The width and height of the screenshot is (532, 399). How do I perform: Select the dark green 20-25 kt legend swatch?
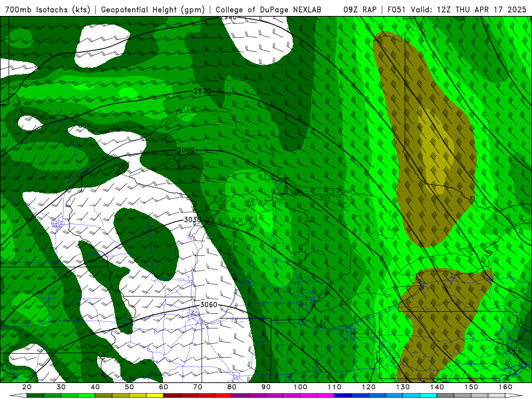[35, 396]
